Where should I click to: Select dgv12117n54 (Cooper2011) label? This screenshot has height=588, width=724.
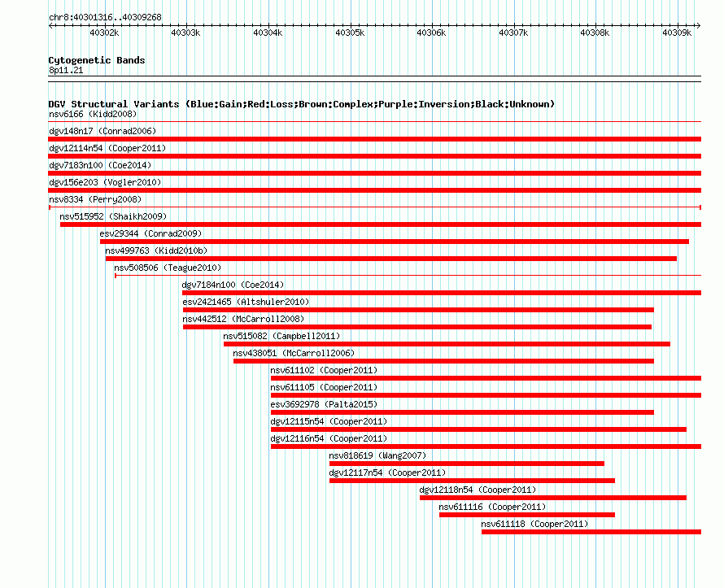tap(387, 473)
